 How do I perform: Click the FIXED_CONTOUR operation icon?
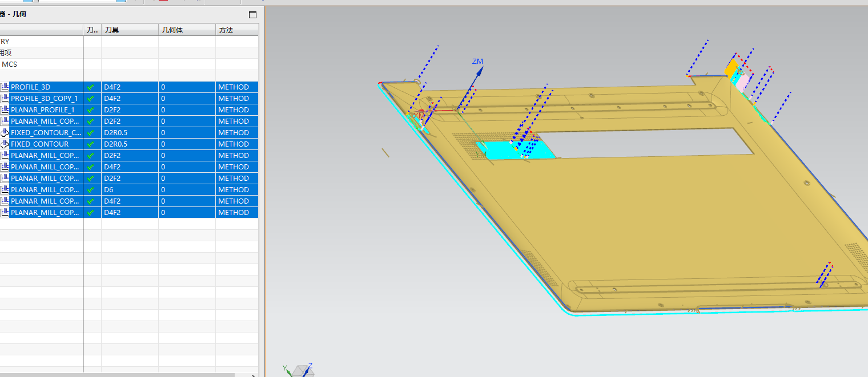pyautogui.click(x=5, y=144)
